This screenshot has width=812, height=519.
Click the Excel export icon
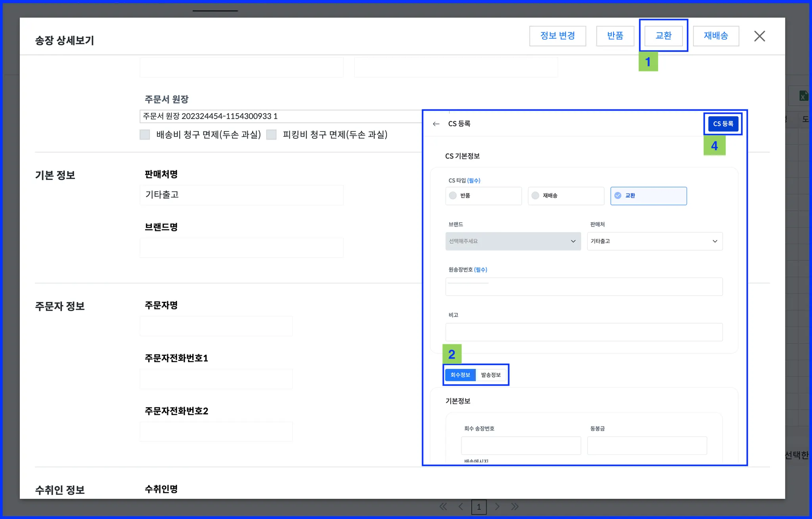803,96
